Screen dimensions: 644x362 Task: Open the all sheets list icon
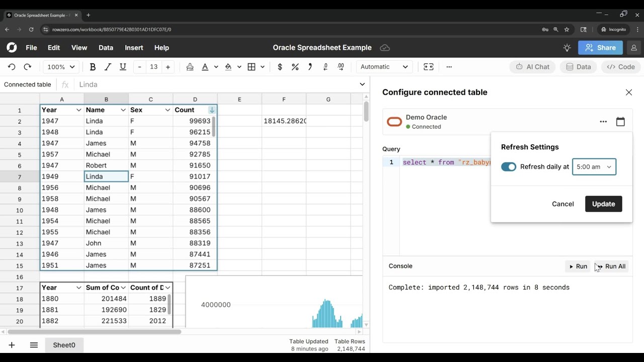tap(34, 345)
